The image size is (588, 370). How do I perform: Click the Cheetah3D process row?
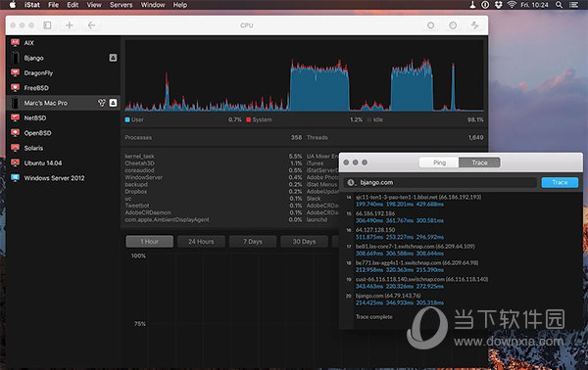[x=214, y=163]
